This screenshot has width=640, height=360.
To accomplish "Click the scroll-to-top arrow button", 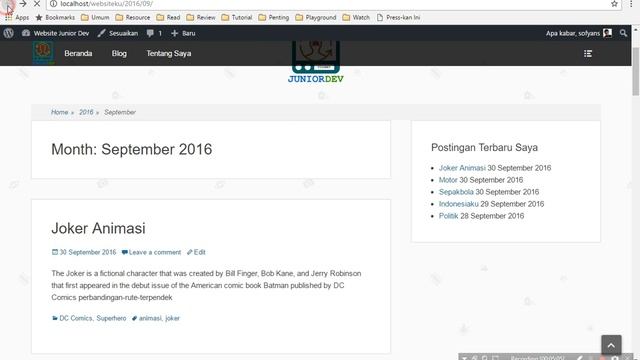I will [611, 345].
